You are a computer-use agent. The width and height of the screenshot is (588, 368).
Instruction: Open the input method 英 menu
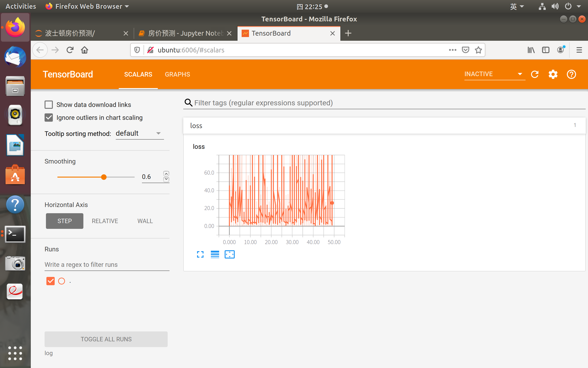pos(517,6)
